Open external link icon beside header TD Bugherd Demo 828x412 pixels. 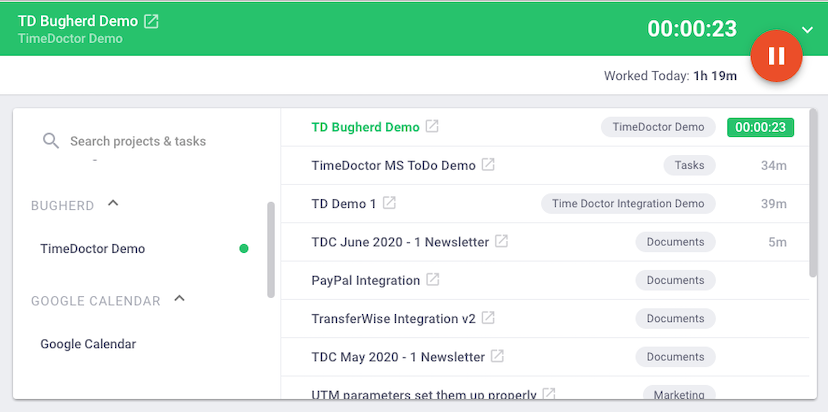(x=152, y=21)
